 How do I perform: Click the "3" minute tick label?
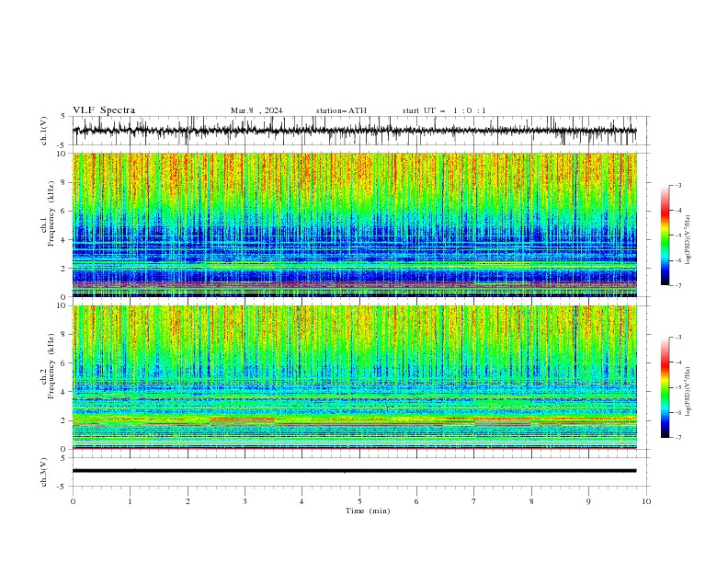(x=245, y=501)
